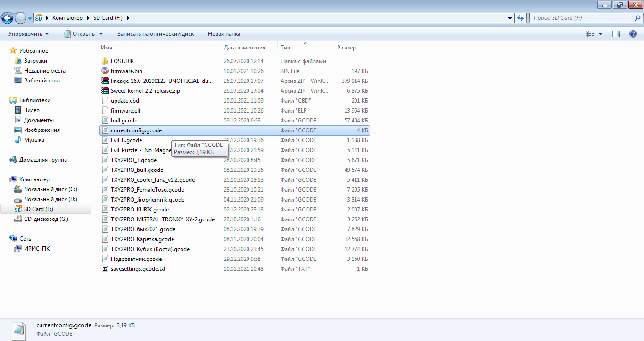Open Локальный диск (C:)
Screen dimensions: 644x341
[50, 189]
